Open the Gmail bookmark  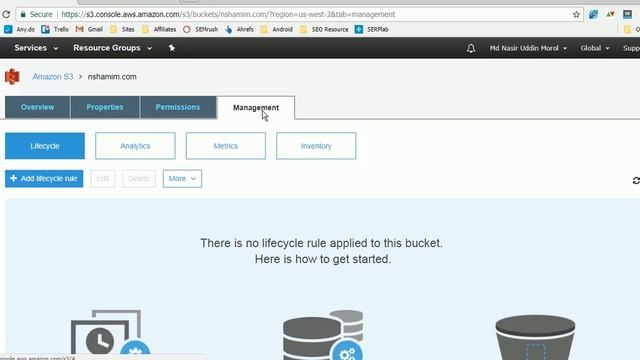tap(89, 29)
